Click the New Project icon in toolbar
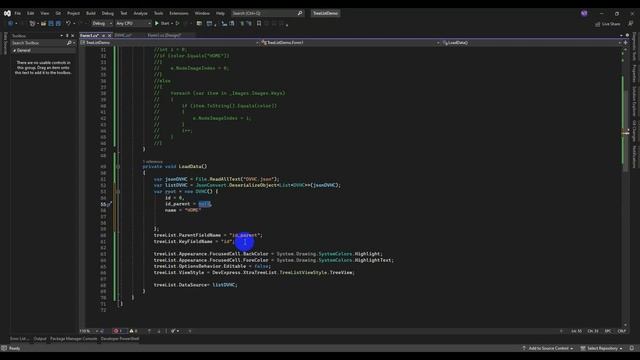This screenshot has width=640, height=360. click(32, 24)
